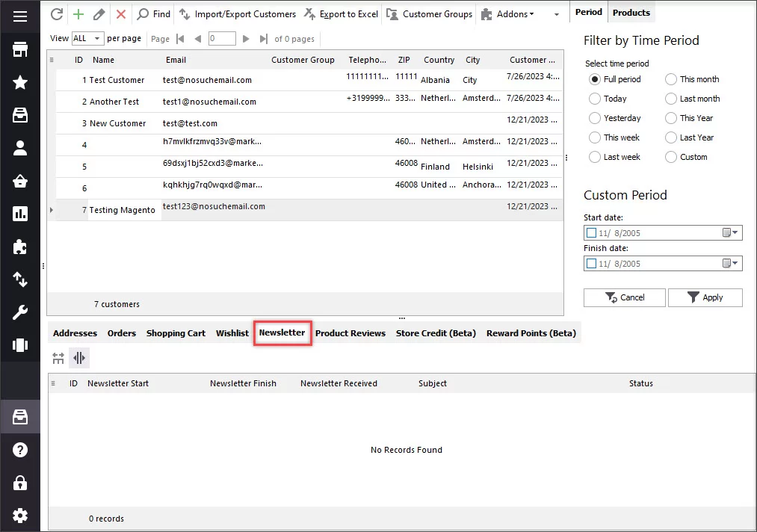Click the Apply filter button
Image resolution: width=757 pixels, height=532 pixels.
(705, 297)
